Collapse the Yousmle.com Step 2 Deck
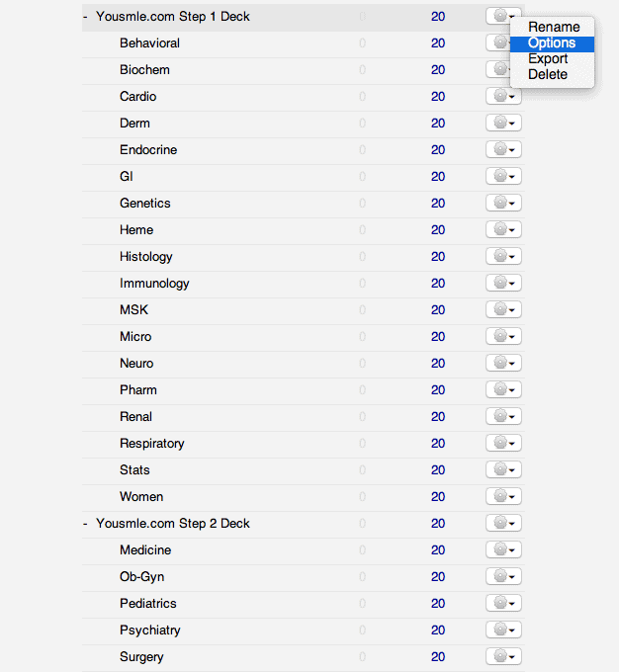The width and height of the screenshot is (619, 672). tap(85, 524)
